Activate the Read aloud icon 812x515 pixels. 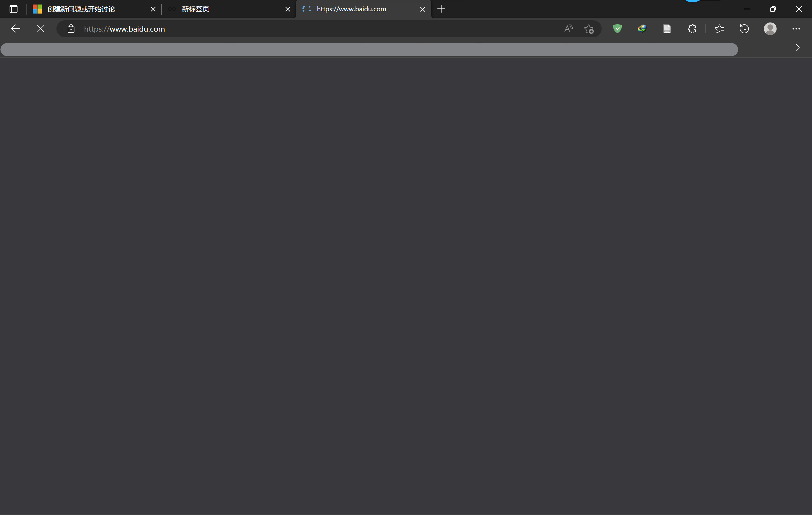(x=568, y=29)
